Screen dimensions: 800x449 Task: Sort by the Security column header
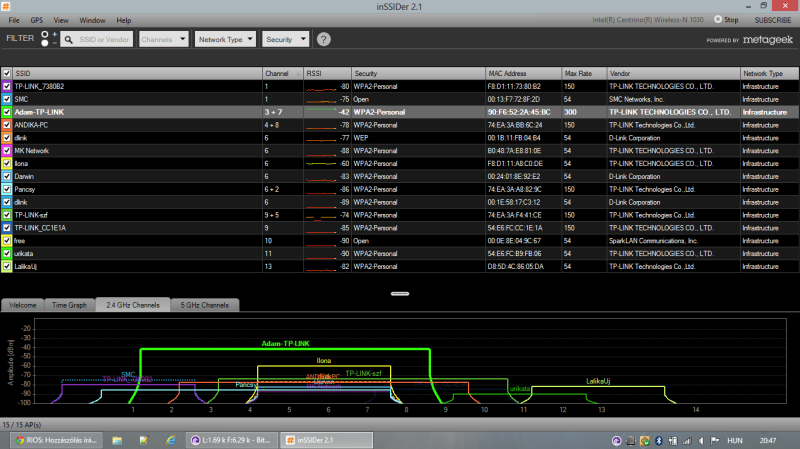click(418, 73)
